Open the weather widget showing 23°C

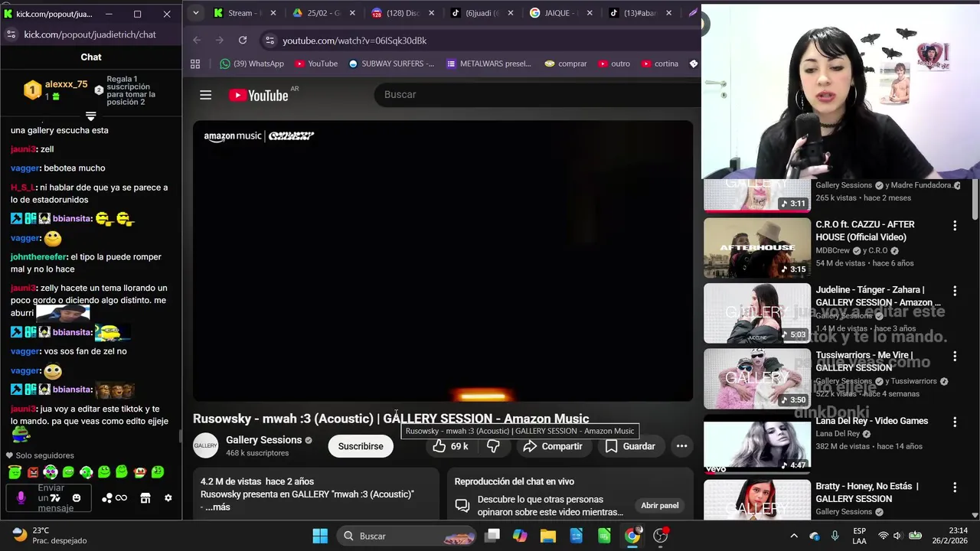50,535
